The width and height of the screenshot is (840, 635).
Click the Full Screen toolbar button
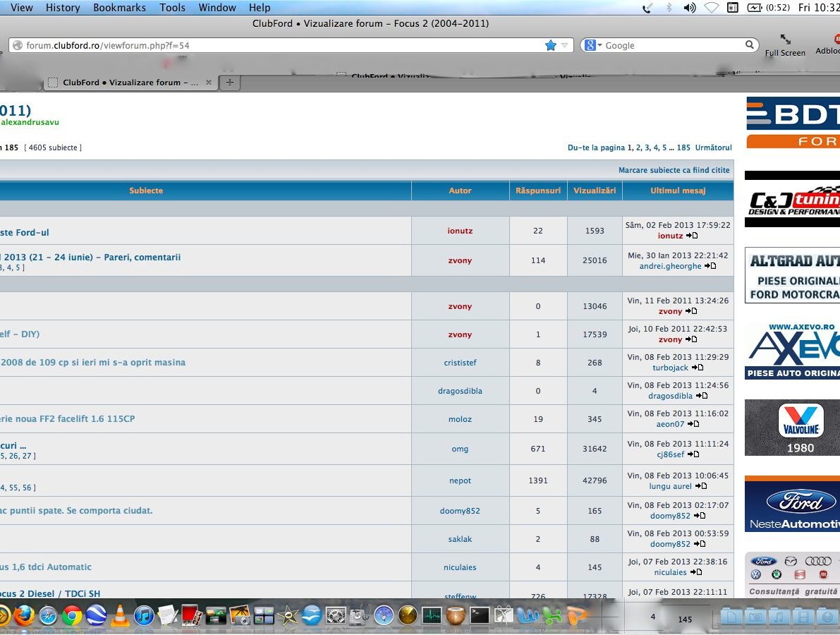coord(785,45)
